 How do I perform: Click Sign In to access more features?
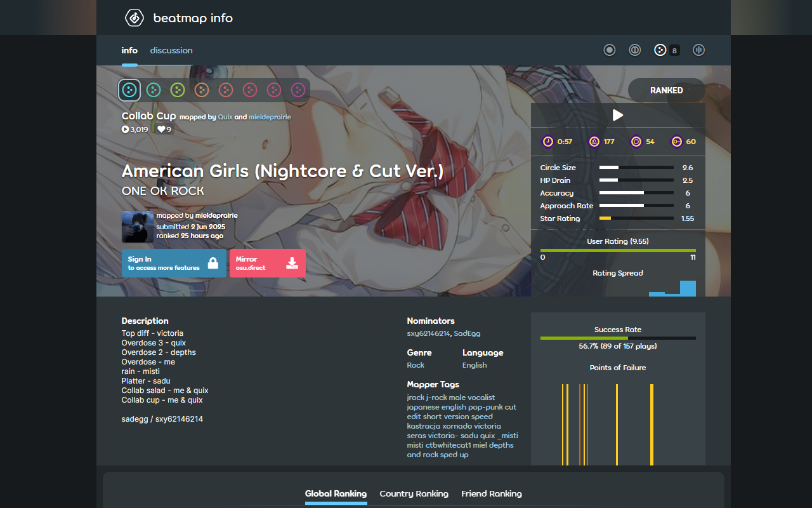(174, 263)
